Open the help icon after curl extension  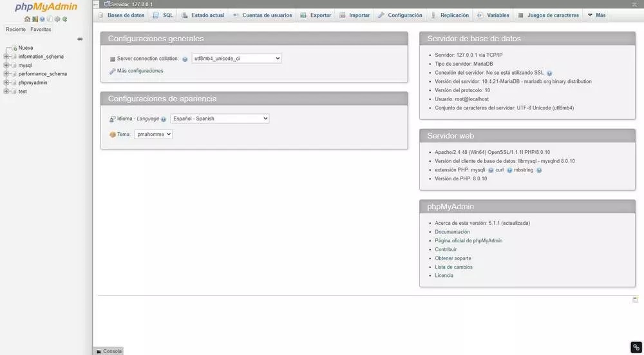(x=509, y=170)
